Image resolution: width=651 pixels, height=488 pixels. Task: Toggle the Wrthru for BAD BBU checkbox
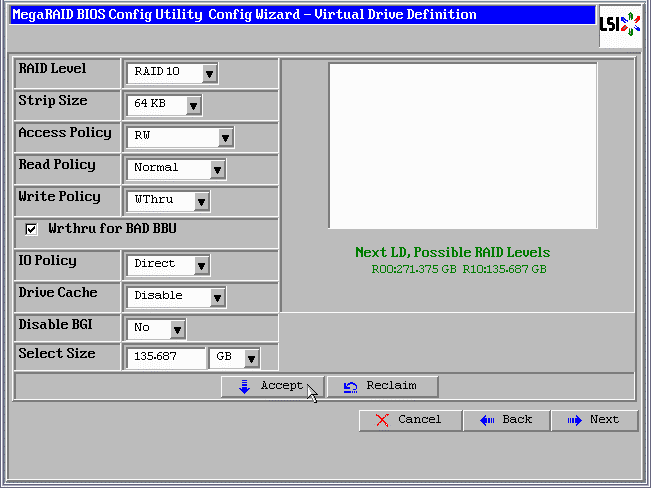pyautogui.click(x=31, y=229)
